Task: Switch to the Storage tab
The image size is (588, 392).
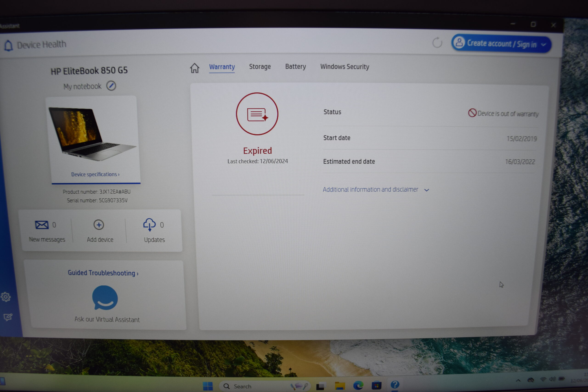Action: coord(260,67)
